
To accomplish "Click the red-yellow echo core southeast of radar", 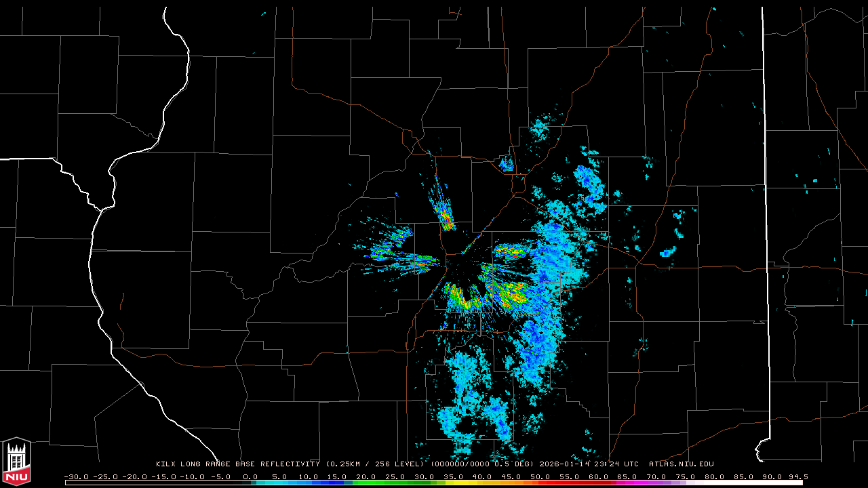I will tap(510, 293).
